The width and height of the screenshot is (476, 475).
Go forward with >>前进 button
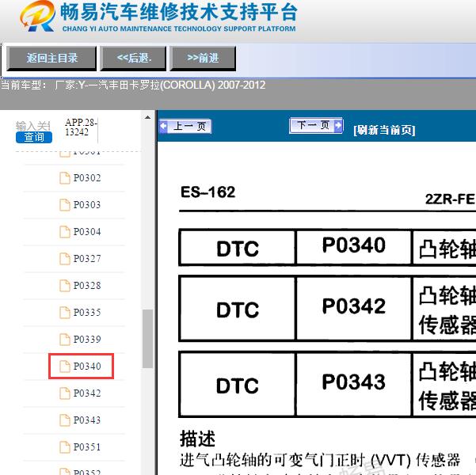[203, 59]
